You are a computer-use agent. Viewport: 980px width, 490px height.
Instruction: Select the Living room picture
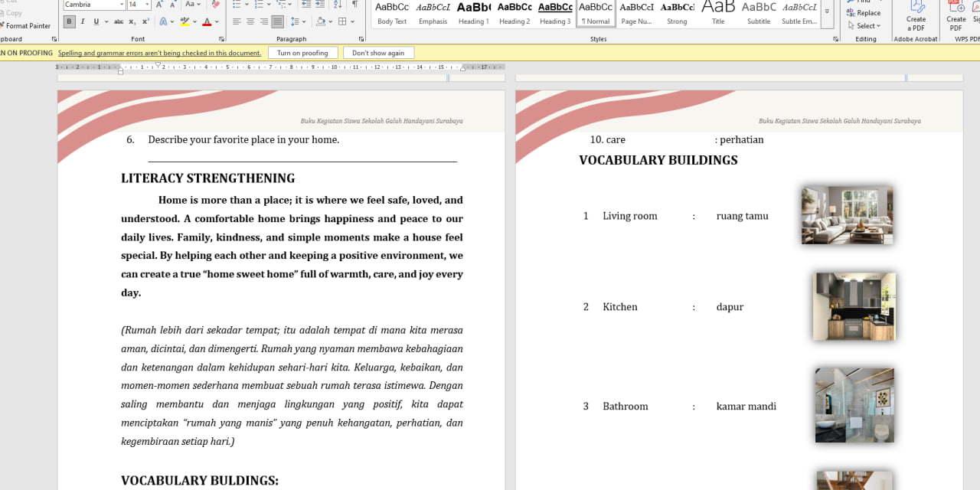(847, 216)
